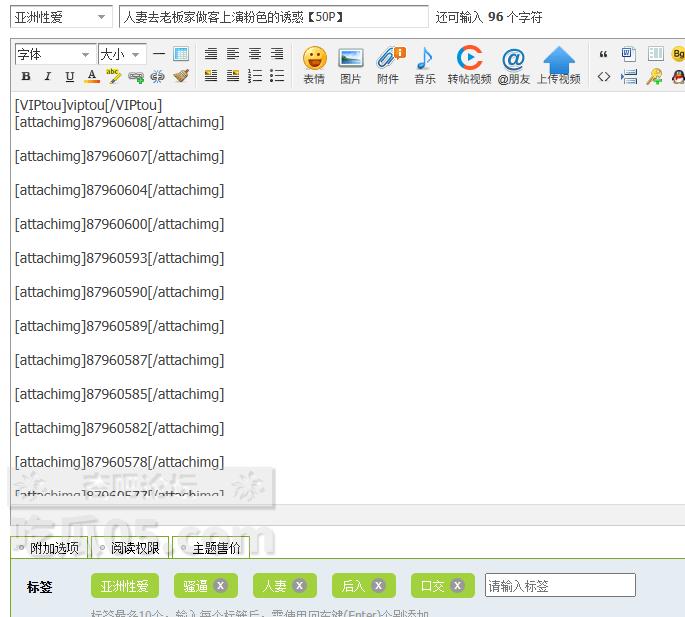
Task: Insert music using 音乐 icon
Action: [x=425, y=65]
